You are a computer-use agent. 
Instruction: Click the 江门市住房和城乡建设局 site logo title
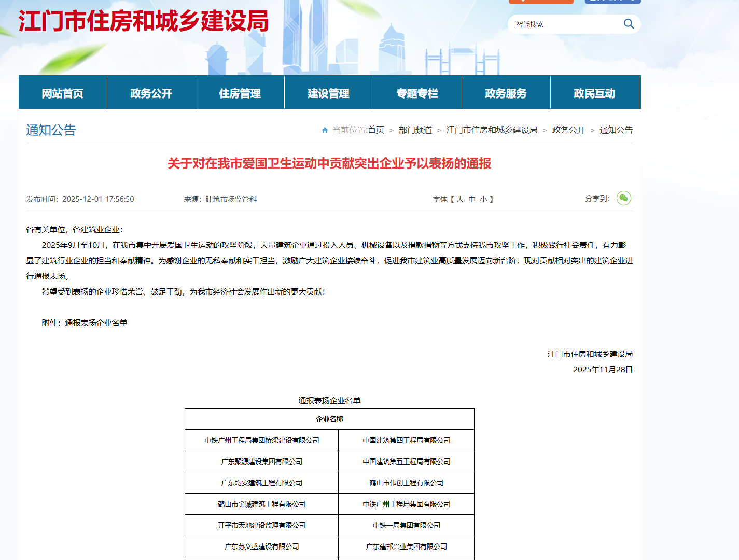click(x=144, y=22)
